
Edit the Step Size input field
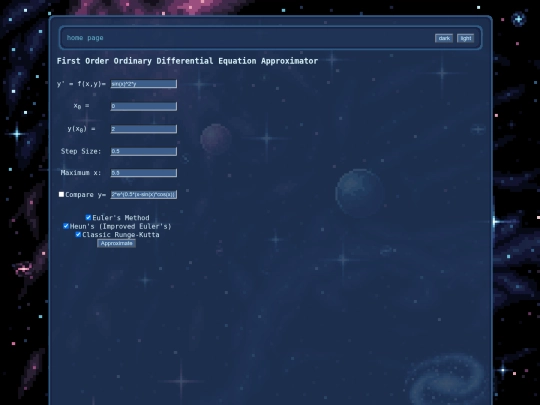[x=144, y=151]
